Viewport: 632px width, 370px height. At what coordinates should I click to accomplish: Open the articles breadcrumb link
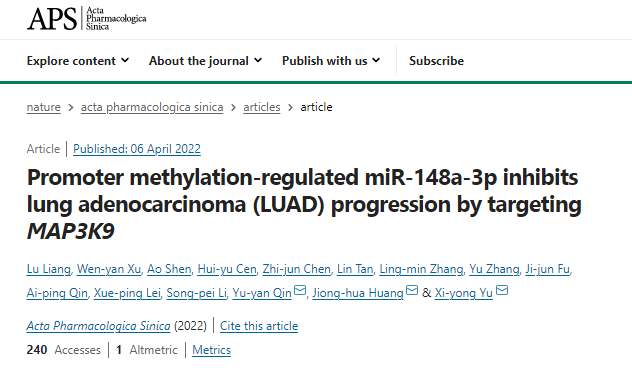coord(262,107)
